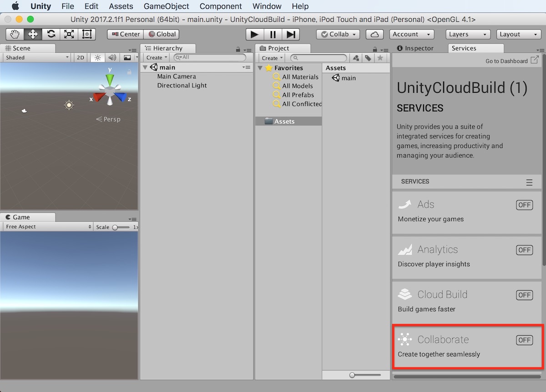Image resolution: width=546 pixels, height=392 pixels.
Task: Open Hierarchy Create dropdown
Action: click(157, 58)
